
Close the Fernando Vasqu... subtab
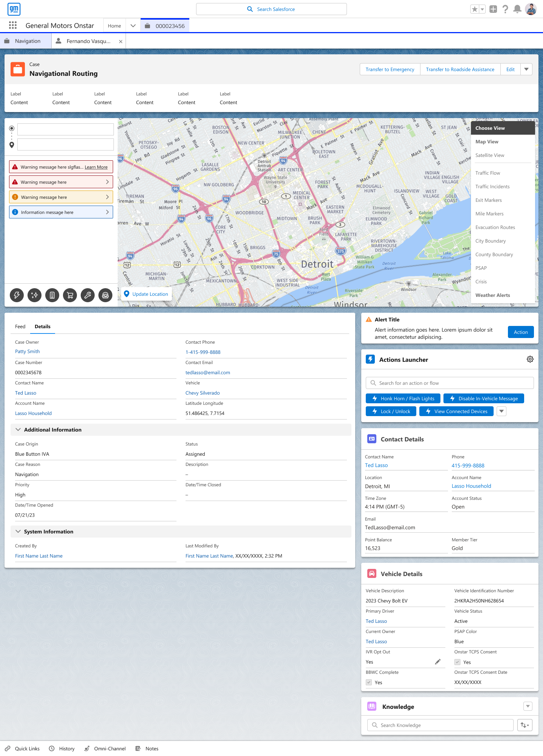(x=121, y=41)
